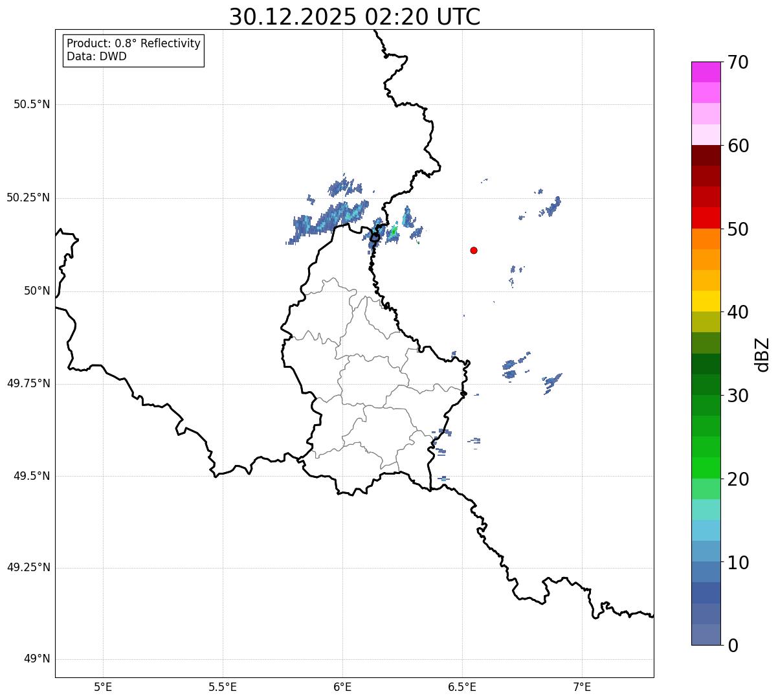The image size is (778, 700).
Task: Click the red station marker dot
Action: tap(474, 250)
